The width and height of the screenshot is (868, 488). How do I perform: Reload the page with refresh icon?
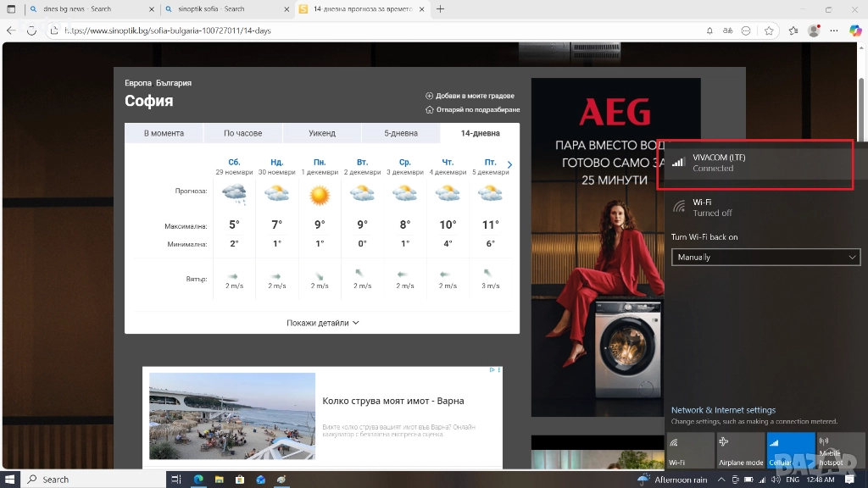pyautogui.click(x=31, y=30)
